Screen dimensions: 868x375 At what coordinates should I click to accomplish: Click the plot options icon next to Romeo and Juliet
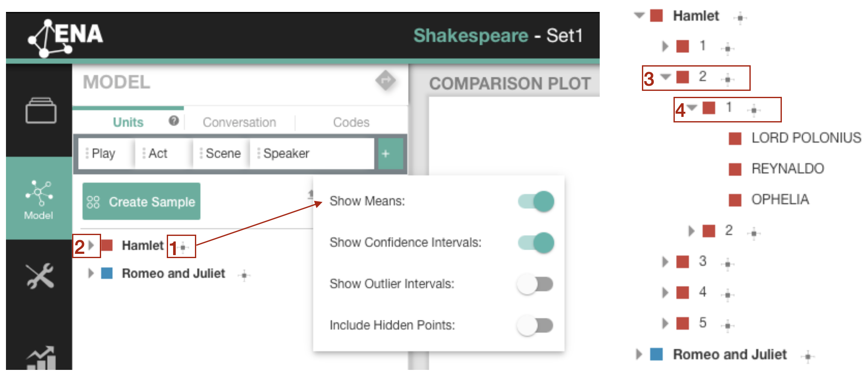tap(244, 275)
